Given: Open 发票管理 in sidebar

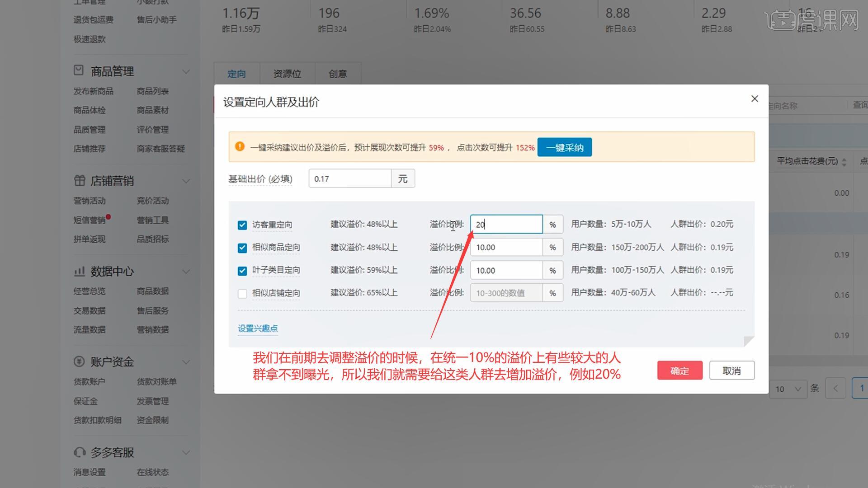Looking at the screenshot, I should (153, 401).
